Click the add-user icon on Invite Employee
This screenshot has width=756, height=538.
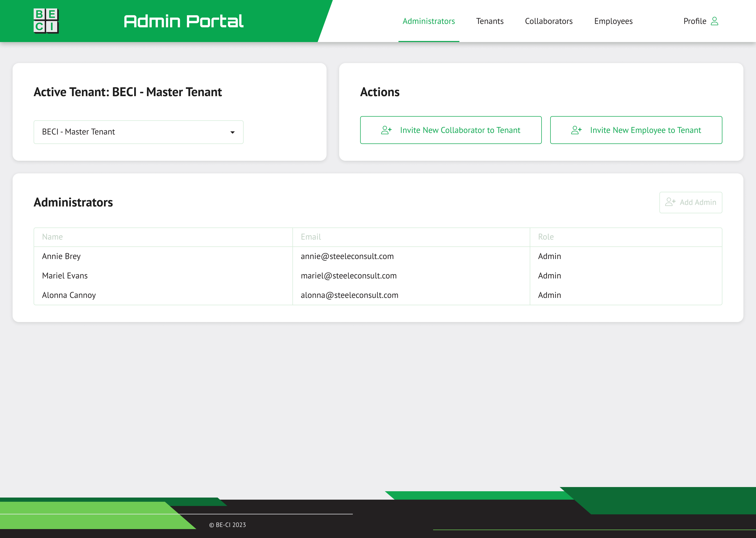(x=576, y=130)
